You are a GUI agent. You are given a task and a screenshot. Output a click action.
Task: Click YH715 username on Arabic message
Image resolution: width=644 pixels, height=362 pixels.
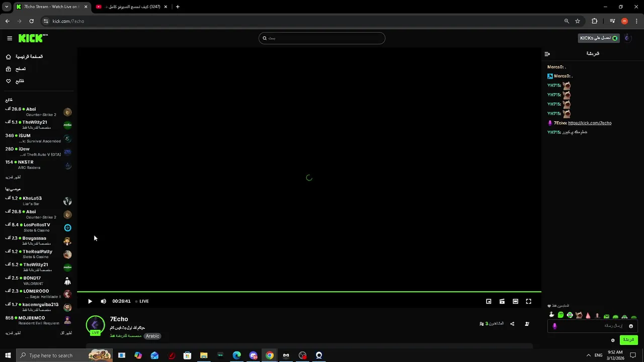click(554, 132)
